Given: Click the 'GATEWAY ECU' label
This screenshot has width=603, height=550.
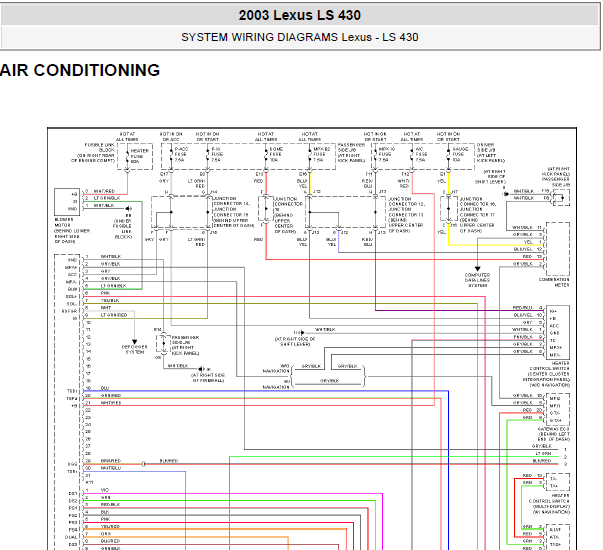Looking at the screenshot, I should (554, 429).
